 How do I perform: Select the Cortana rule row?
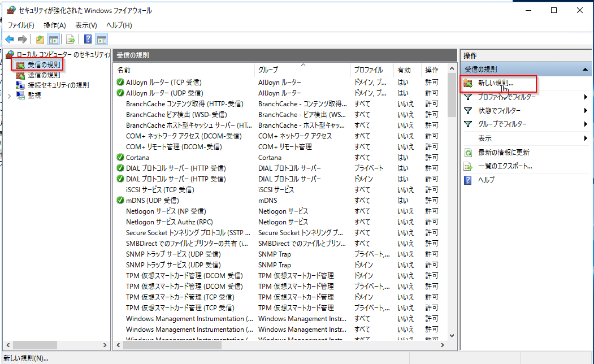pos(280,158)
